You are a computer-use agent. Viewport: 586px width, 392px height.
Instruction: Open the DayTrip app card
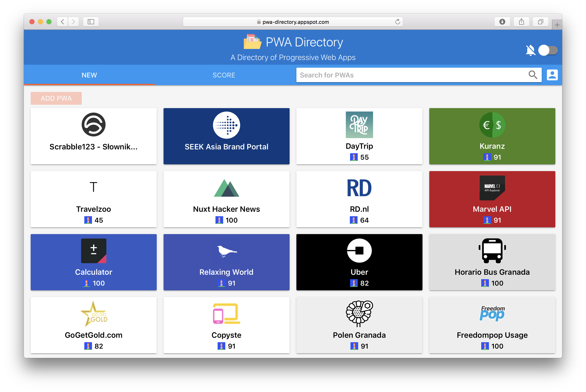[359, 136]
